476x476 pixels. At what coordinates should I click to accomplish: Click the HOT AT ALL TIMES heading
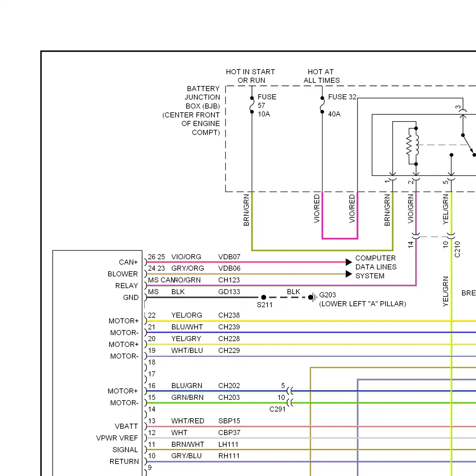pos(321,76)
